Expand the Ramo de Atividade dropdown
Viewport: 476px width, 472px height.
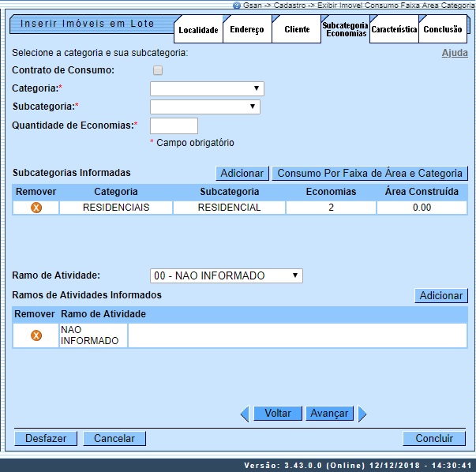coord(227,275)
